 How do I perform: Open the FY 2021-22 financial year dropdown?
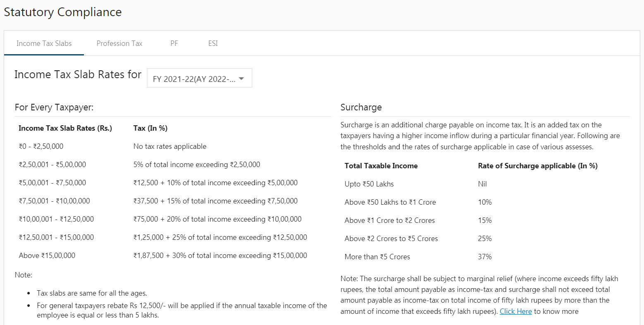pos(199,78)
